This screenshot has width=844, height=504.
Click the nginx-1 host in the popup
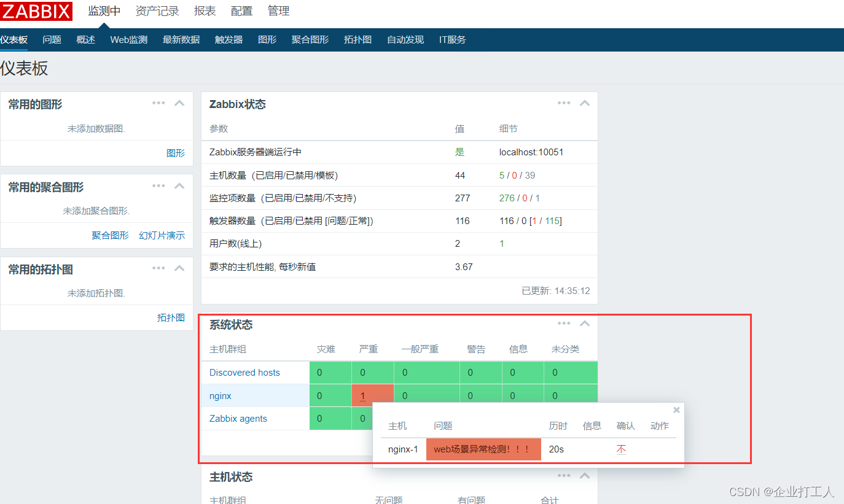(x=403, y=449)
